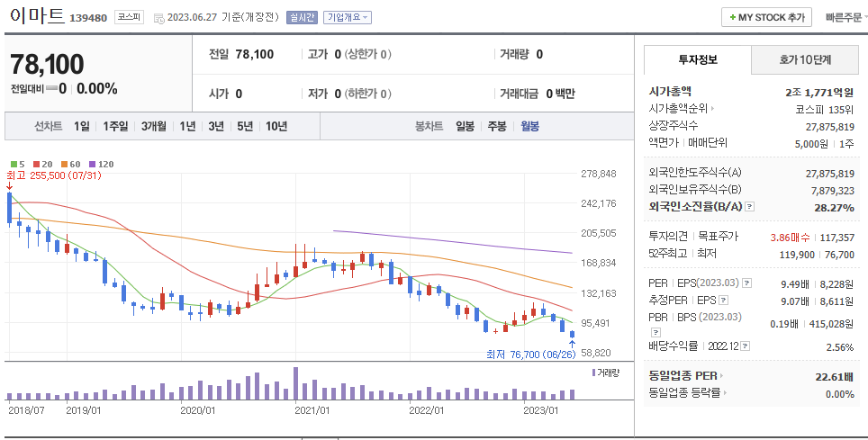Click help icon next to PER EPS(2023.03)
Image resolution: width=868 pixels, height=440 pixels.
tap(746, 283)
